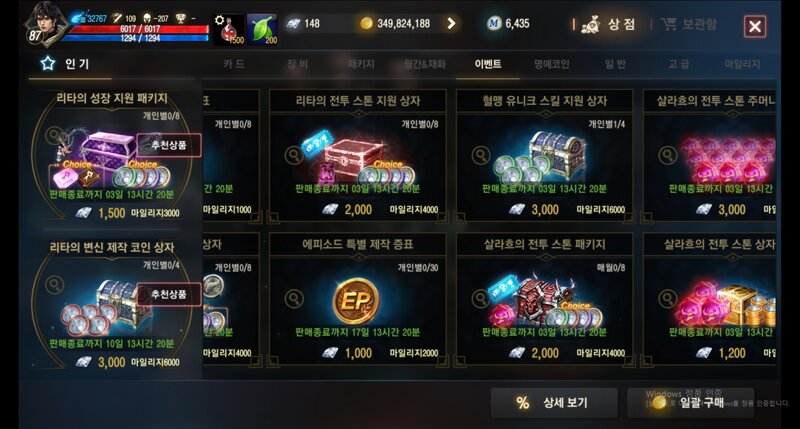Select the EP coin product thumbnail
The image size is (800, 429).
click(356, 301)
